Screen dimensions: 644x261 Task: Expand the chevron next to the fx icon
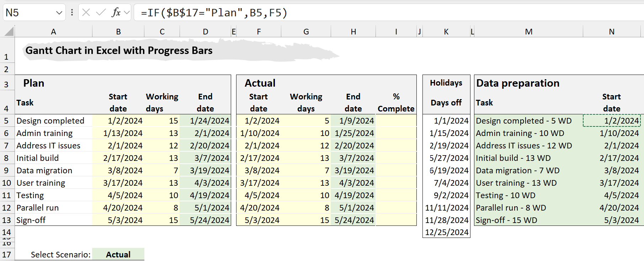tap(127, 13)
